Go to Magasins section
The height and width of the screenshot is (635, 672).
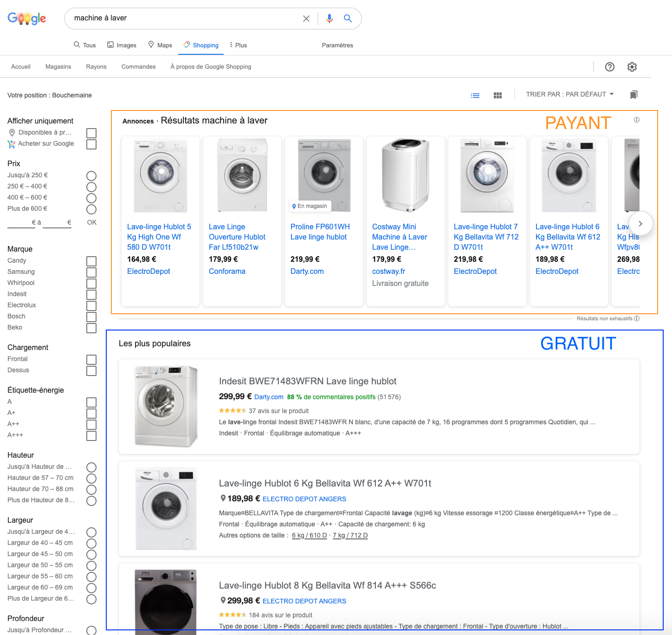click(58, 66)
